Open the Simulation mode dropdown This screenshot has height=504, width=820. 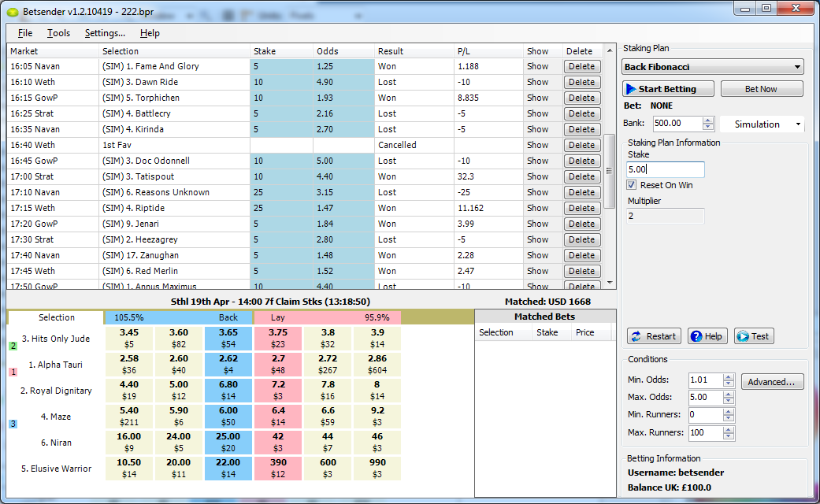[x=762, y=124]
